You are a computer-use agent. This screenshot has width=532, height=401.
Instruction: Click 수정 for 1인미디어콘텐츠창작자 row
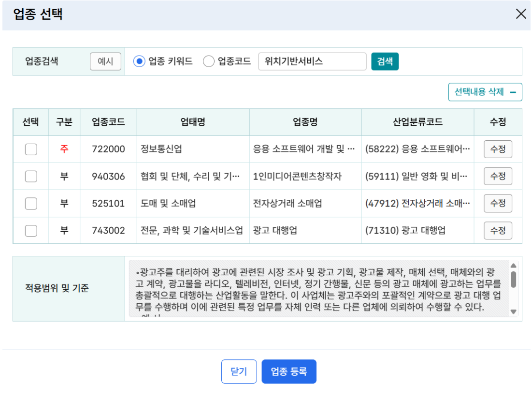498,177
